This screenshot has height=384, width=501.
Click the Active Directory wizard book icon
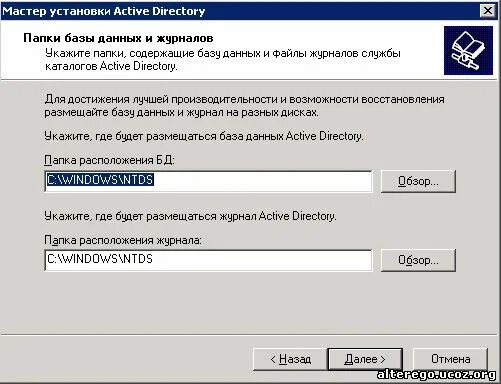[x=468, y=51]
